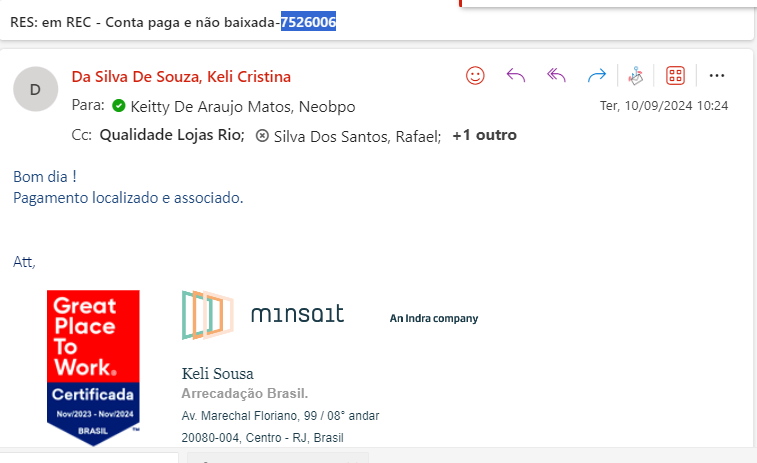Click the Silva Dos Santos, Rafael recipient
The image size is (757, 463).
[x=356, y=135]
